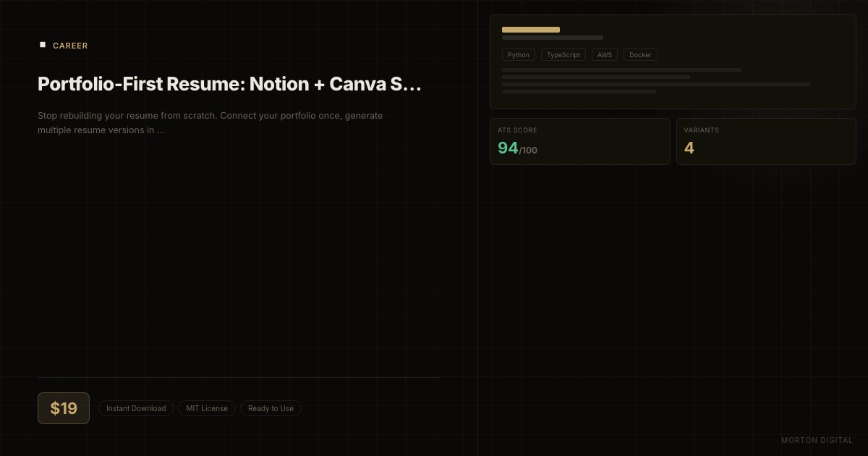Select the Instant Download pill

(x=136, y=408)
